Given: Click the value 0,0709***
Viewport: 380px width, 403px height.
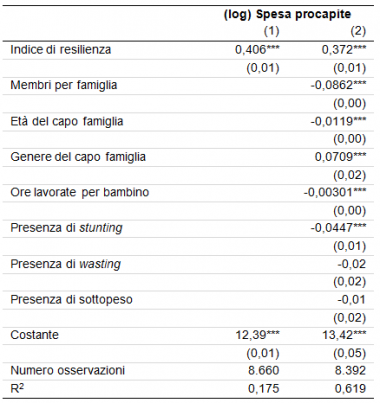Looking at the screenshot, I should 341,156.
